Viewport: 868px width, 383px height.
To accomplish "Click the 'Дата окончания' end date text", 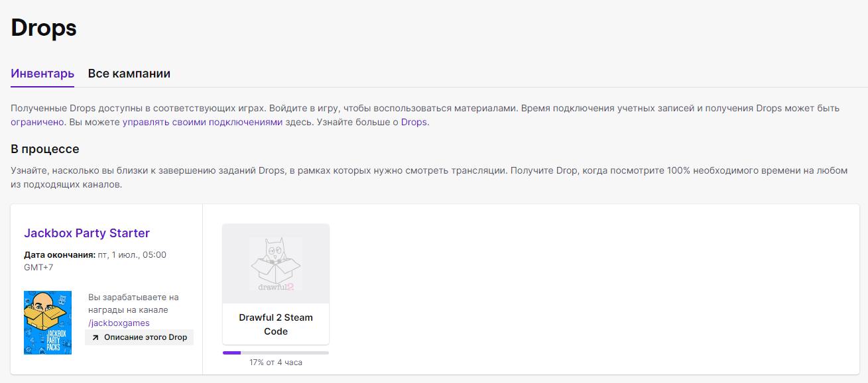I will [95, 261].
